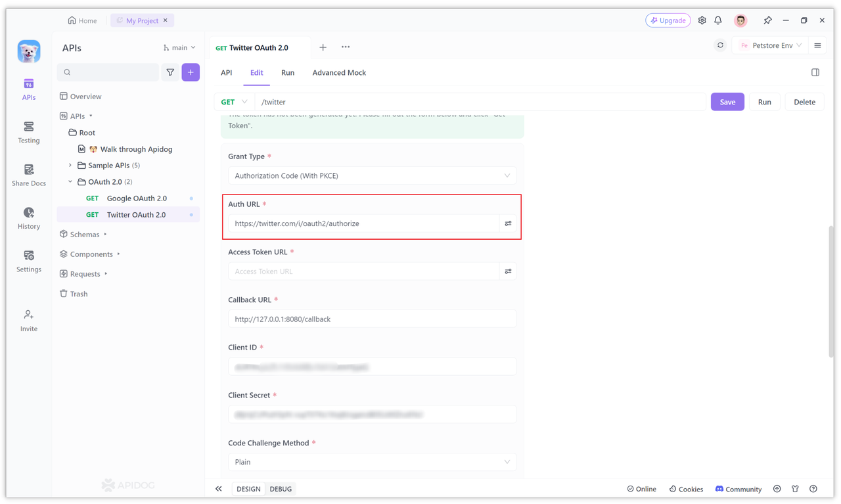
Task: Click the purple plus add button
Action: click(191, 72)
